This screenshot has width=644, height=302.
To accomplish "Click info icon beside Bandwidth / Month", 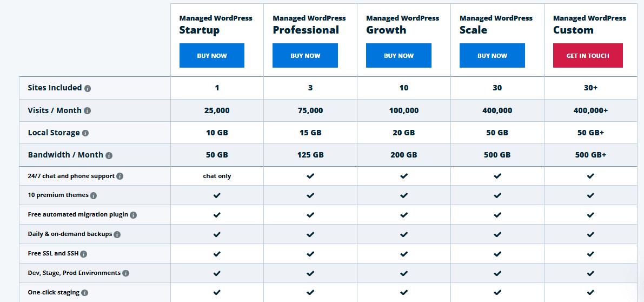I will tap(109, 156).
